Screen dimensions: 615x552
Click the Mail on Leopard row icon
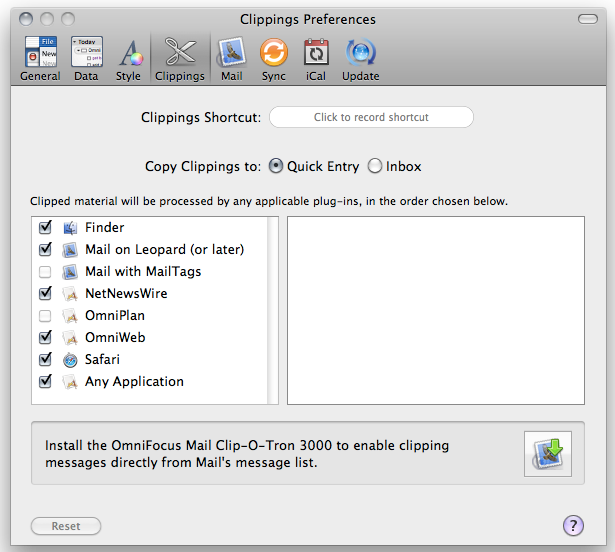point(70,250)
